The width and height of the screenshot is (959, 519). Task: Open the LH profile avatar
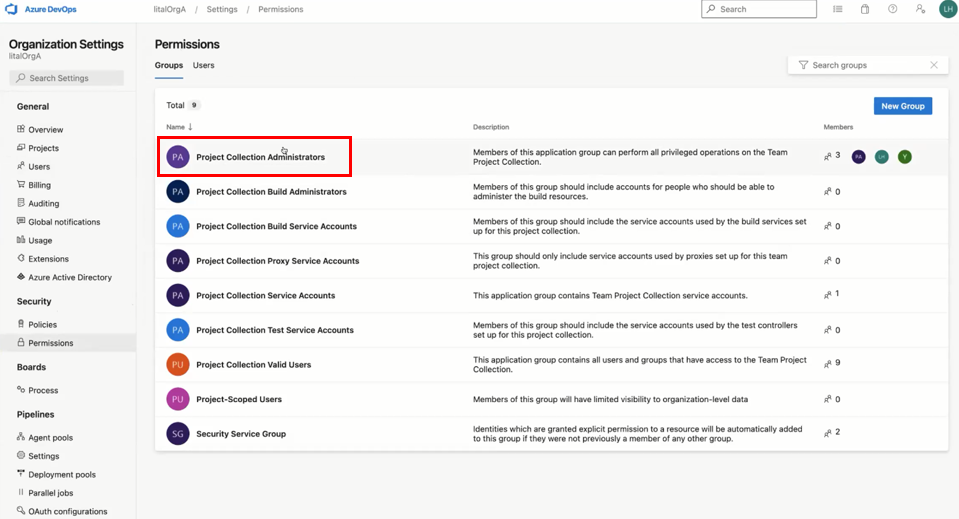(947, 9)
